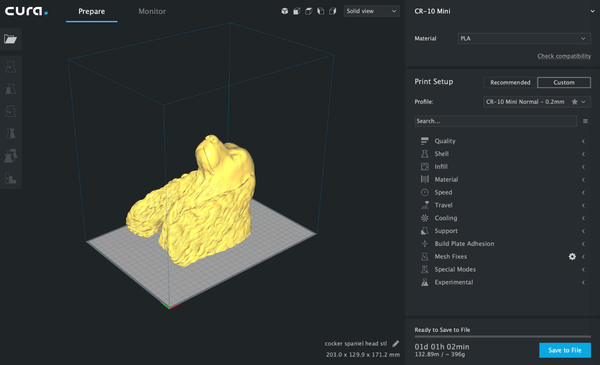Toggle the profile star icon
The height and width of the screenshot is (365, 600).
coord(574,102)
